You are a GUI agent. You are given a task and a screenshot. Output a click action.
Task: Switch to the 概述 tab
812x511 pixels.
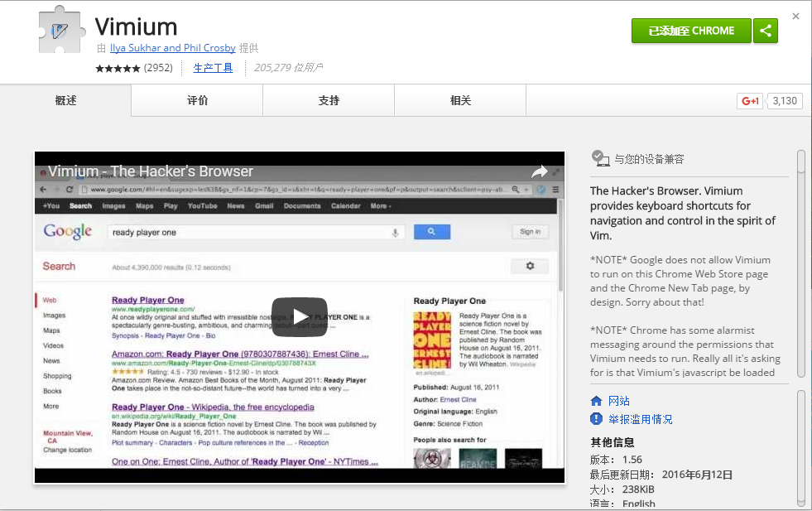click(x=65, y=100)
